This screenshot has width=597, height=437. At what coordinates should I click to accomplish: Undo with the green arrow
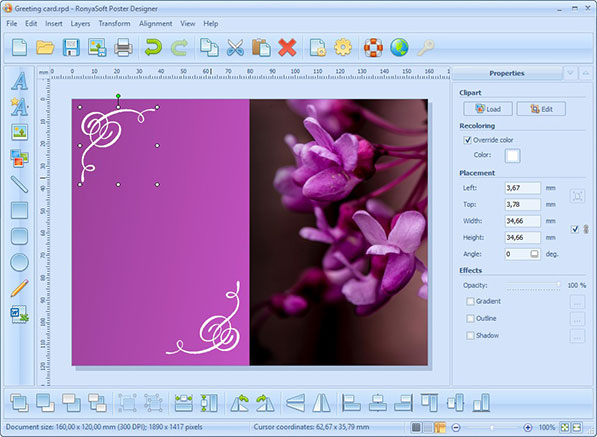pos(153,48)
